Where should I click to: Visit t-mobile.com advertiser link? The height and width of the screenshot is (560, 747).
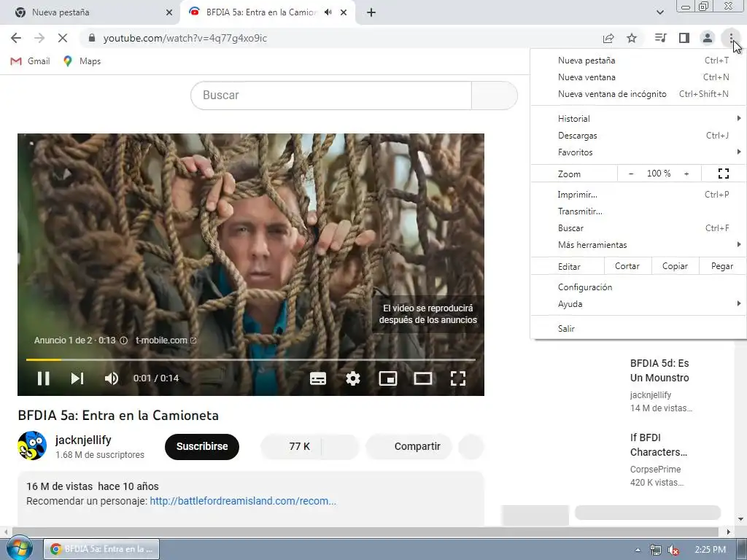[166, 341]
